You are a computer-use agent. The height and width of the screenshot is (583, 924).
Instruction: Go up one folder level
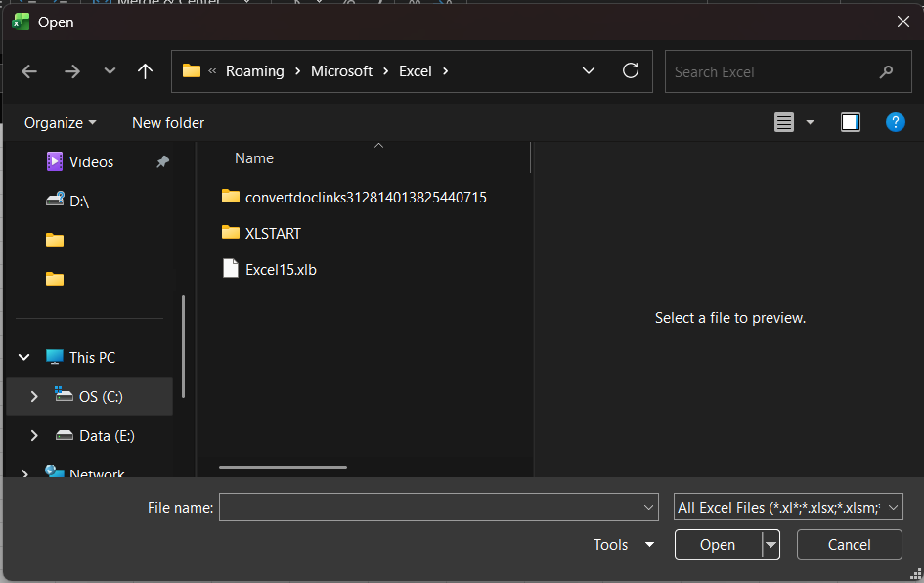tap(145, 71)
